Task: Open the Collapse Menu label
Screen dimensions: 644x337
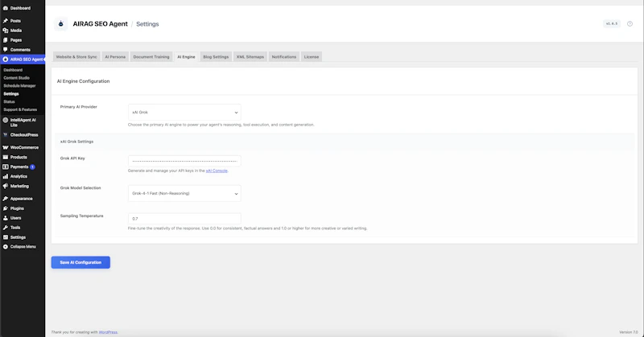Action: point(23,247)
